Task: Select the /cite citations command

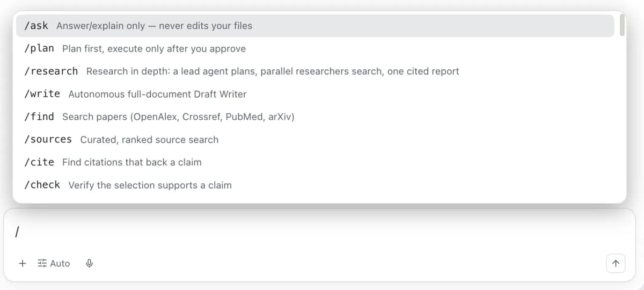Action: point(315,162)
